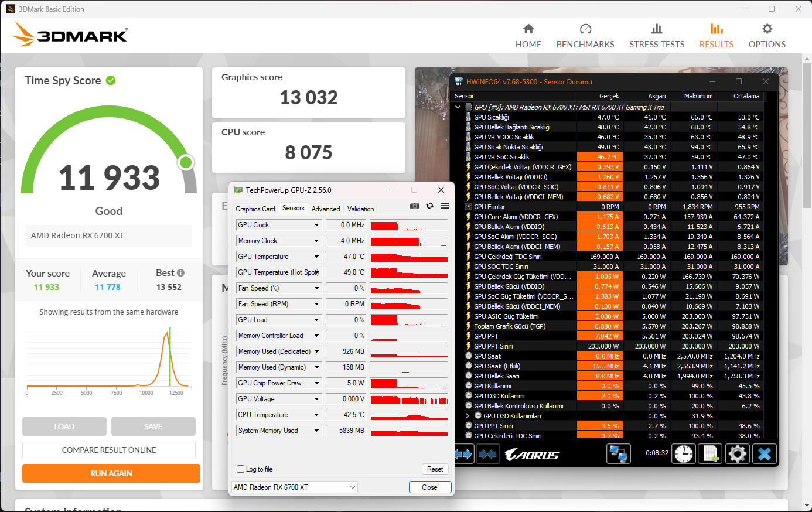Click the GPU Temperature history graph in GPU-Z

pos(409,257)
